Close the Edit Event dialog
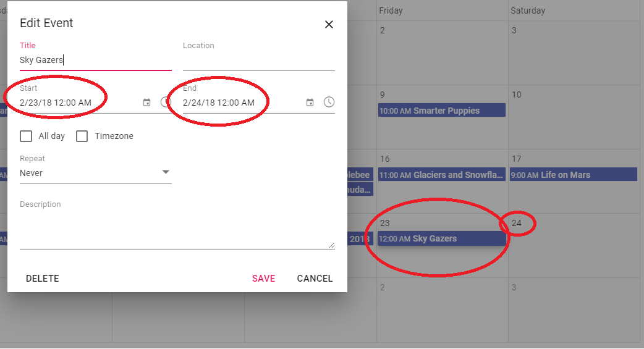This screenshot has height=349, width=644. 329,25
